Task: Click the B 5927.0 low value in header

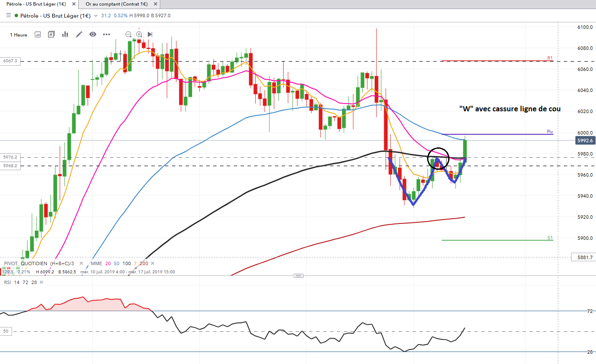Action: (x=162, y=15)
